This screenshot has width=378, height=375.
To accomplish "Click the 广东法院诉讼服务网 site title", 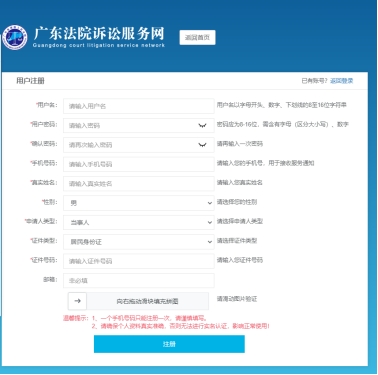I will [99, 34].
